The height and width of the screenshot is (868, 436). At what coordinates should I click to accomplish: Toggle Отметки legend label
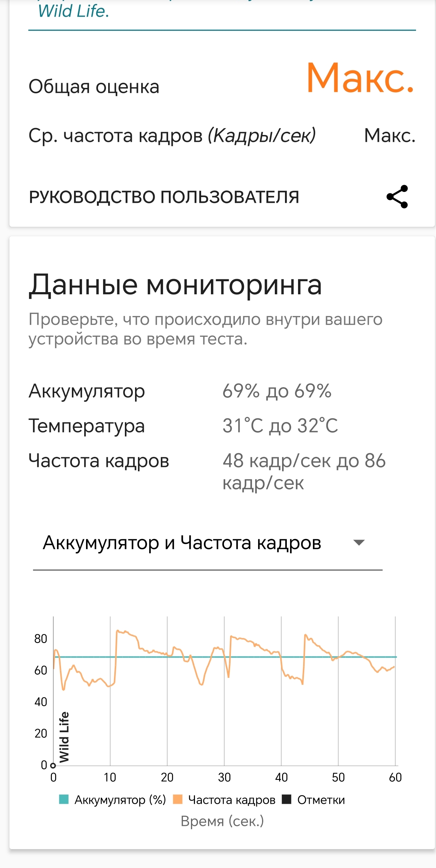click(x=321, y=800)
